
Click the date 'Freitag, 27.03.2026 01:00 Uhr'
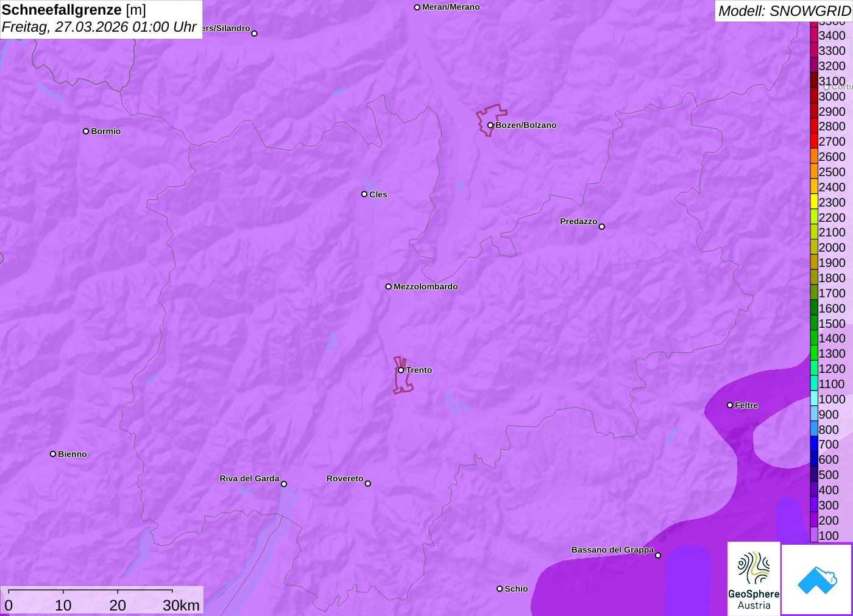tap(99, 27)
